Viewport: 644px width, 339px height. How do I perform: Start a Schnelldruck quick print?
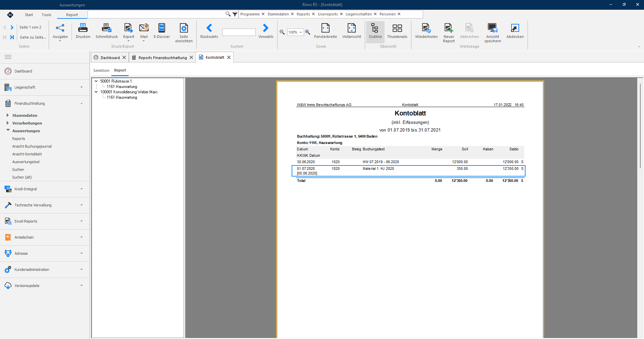[x=107, y=31]
